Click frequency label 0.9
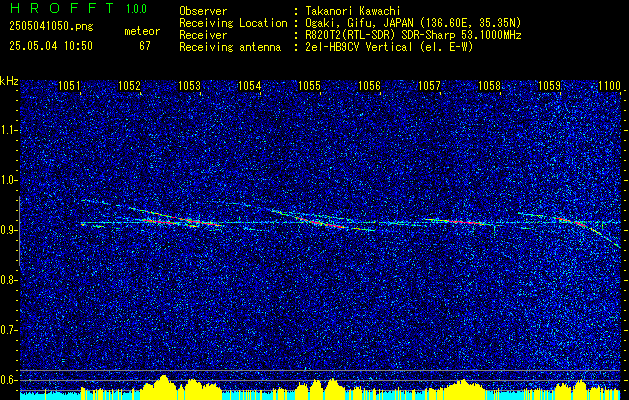This screenshot has width=629, height=400. point(8,230)
